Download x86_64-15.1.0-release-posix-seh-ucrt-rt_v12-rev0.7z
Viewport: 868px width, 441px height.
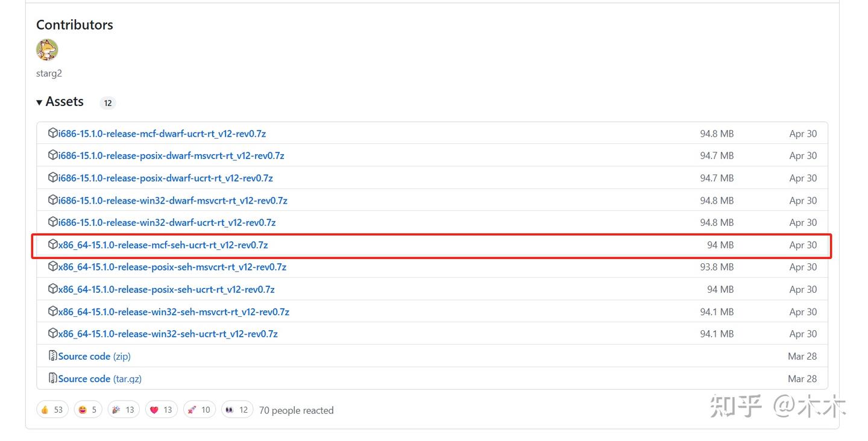tap(166, 289)
